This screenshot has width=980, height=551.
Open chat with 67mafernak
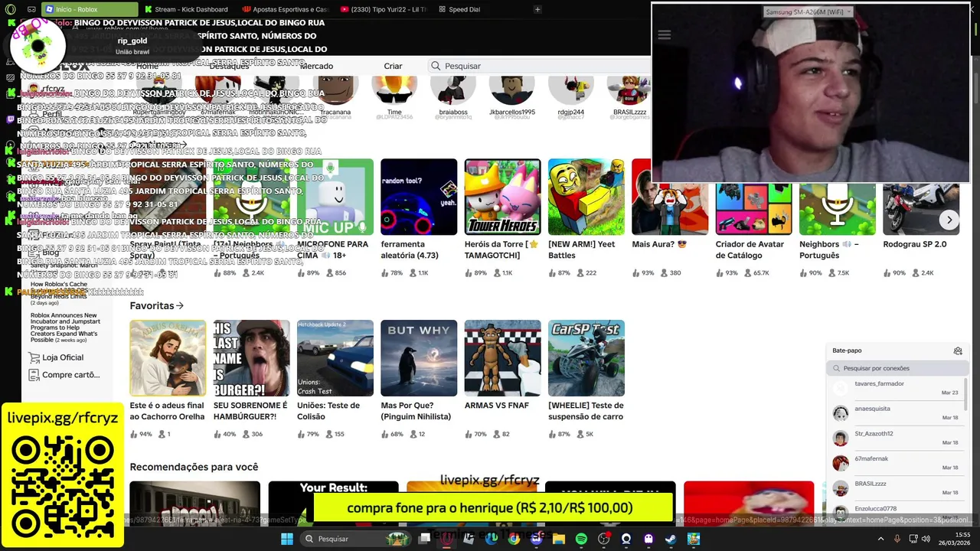[896, 463]
